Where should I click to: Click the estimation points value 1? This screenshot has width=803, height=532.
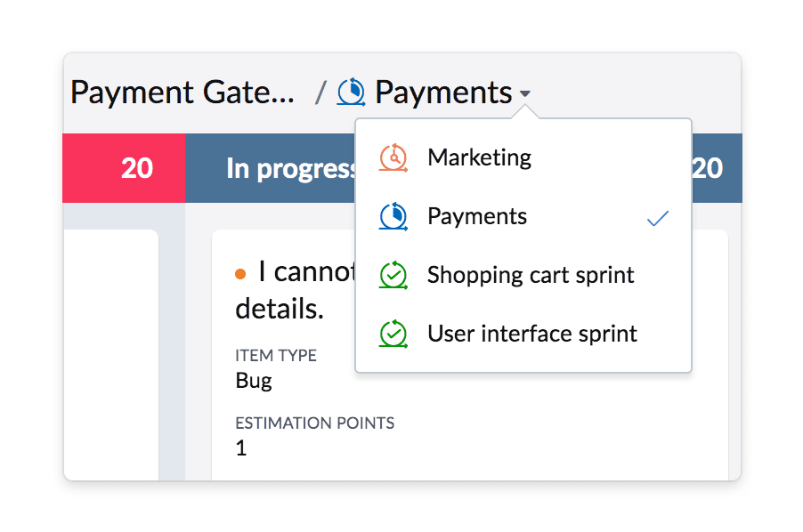241,448
